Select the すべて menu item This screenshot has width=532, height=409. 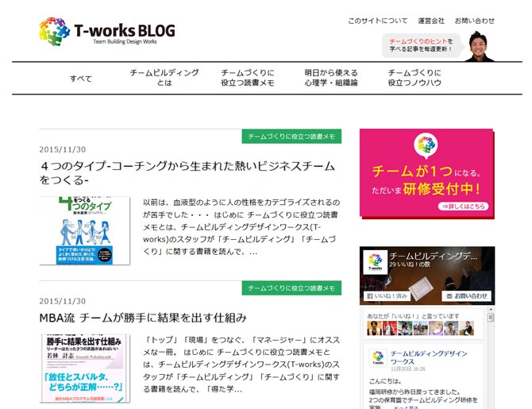pos(81,79)
